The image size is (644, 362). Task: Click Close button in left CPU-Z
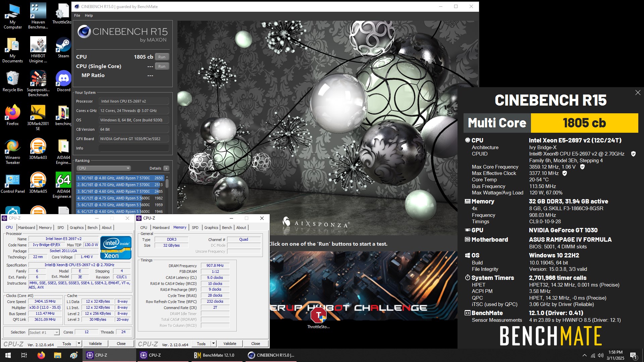(121, 344)
